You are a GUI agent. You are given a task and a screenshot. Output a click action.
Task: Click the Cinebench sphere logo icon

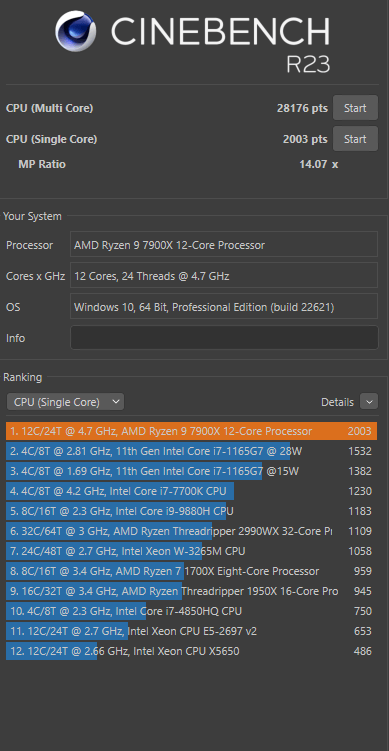[x=76, y=31]
